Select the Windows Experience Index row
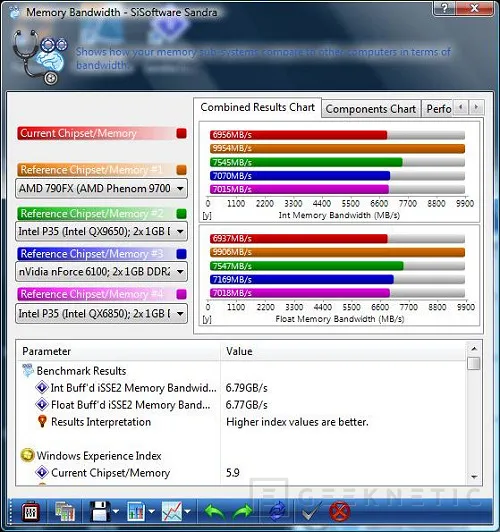Screen dimensions: 500x532 pos(242,456)
